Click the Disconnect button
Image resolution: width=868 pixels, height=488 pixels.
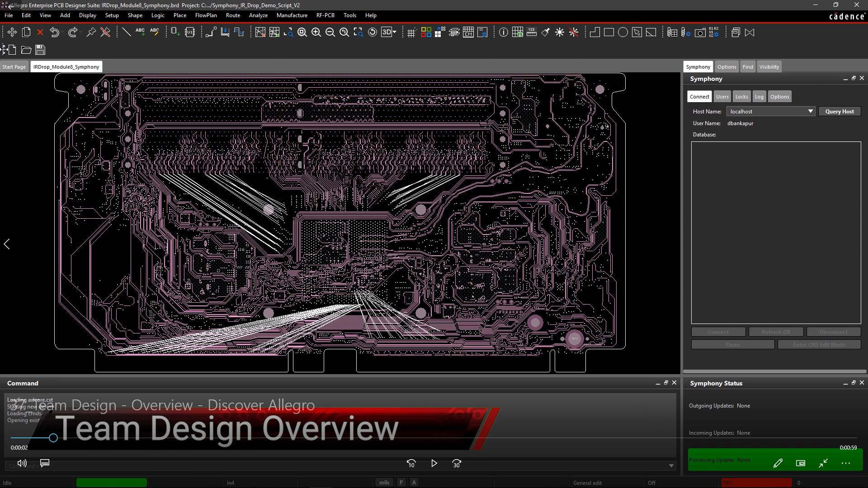coord(834,332)
